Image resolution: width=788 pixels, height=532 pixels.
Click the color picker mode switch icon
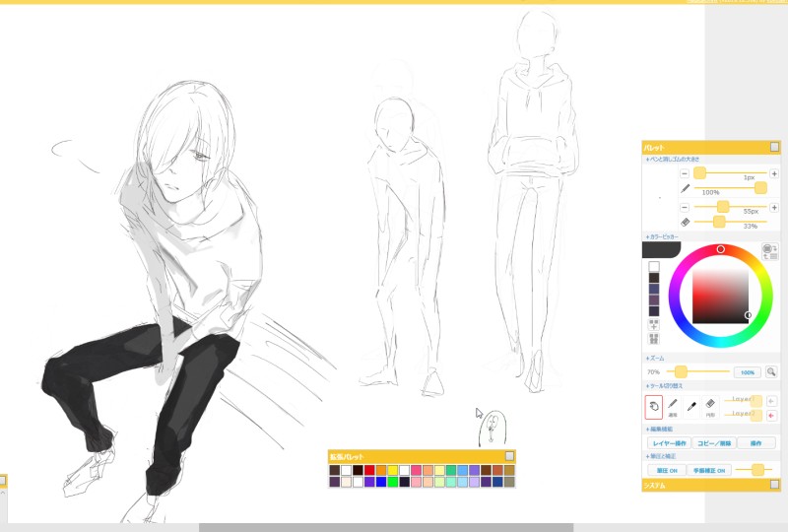coord(769,251)
